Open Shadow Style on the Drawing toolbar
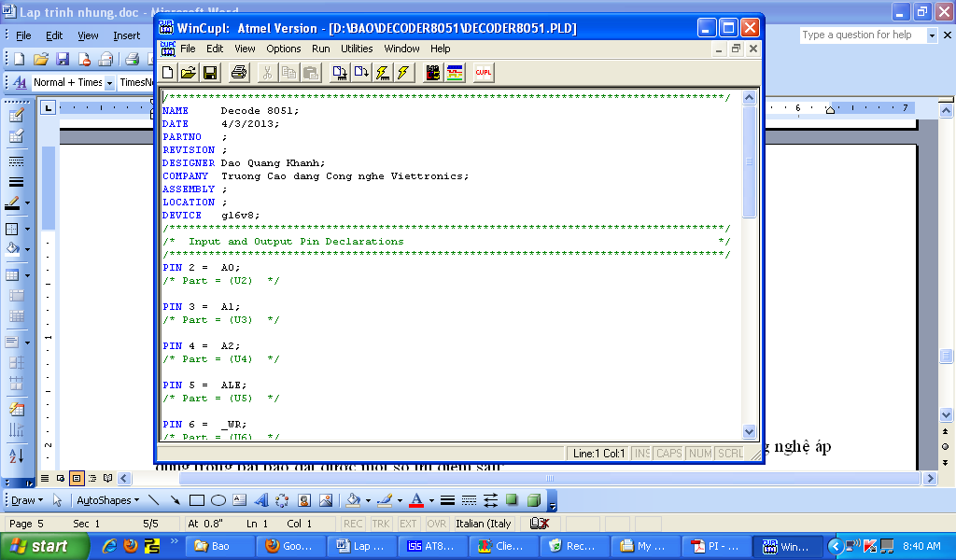Screen dimensions: 956x560 [513, 500]
